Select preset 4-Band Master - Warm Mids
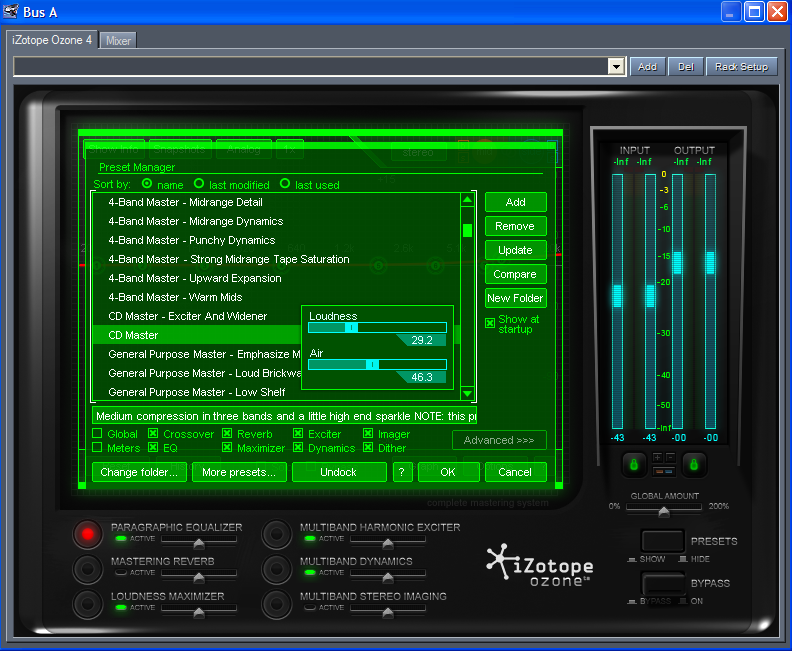The image size is (792, 651). point(276,297)
